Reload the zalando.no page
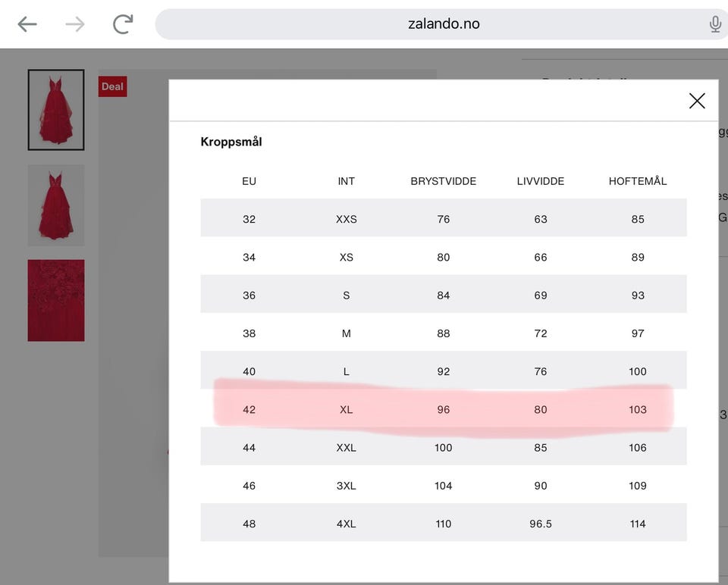This screenshot has height=585, width=728. coord(123,24)
